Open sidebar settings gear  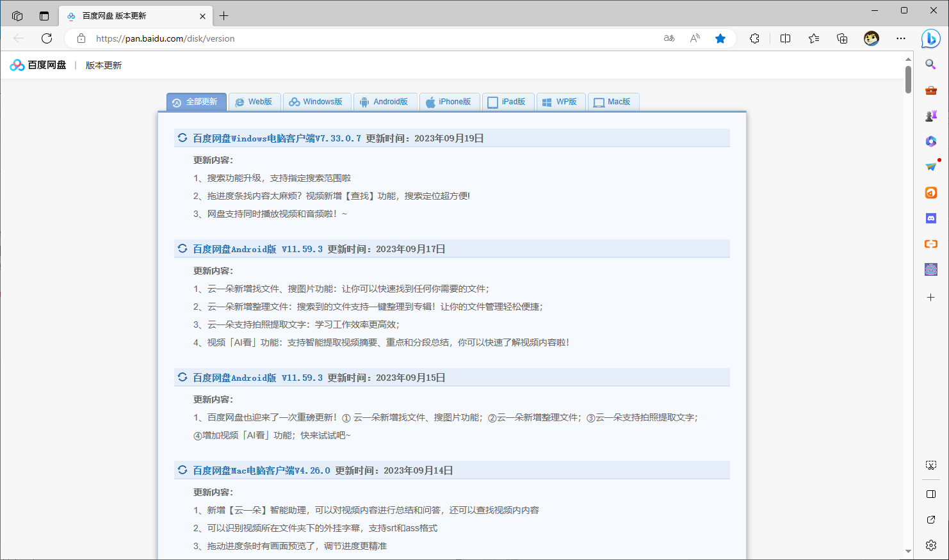[x=931, y=545]
